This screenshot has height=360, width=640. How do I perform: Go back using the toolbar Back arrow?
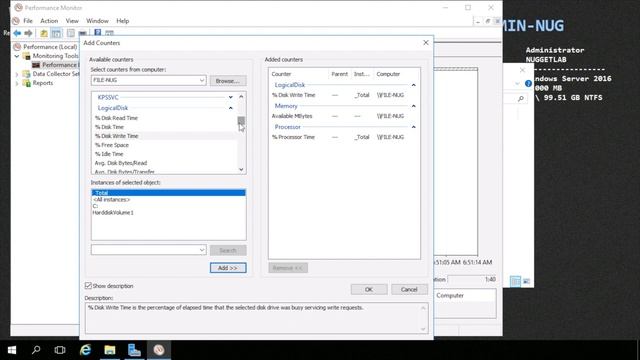tap(17, 33)
